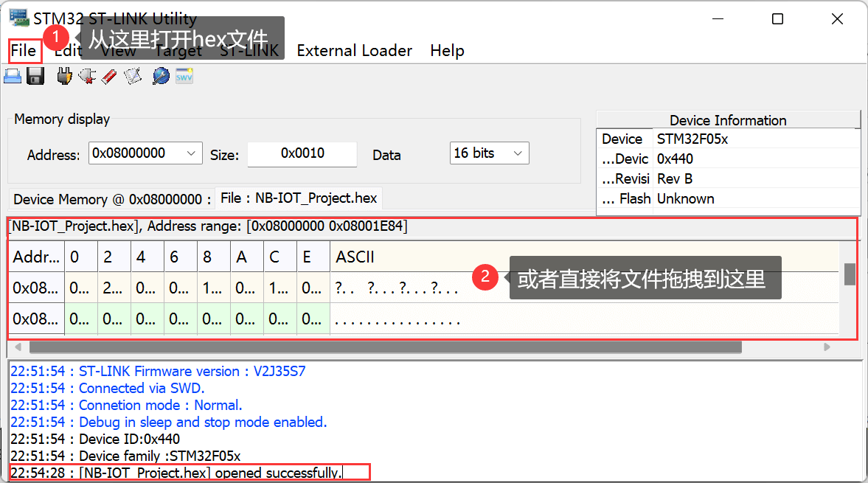Open the File menu

click(24, 51)
